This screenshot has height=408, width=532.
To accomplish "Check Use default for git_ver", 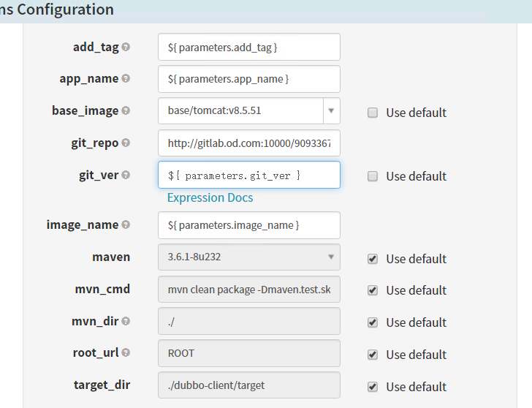I will (x=373, y=176).
